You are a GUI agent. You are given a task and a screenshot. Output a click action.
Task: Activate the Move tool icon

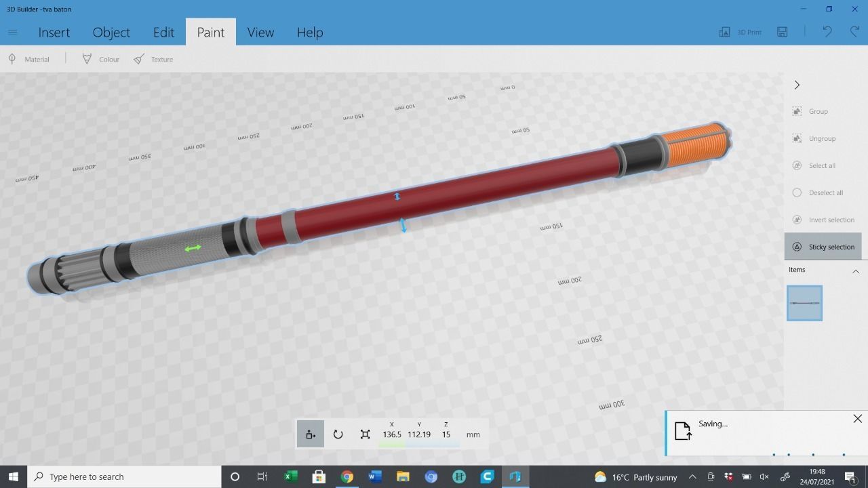(311, 434)
